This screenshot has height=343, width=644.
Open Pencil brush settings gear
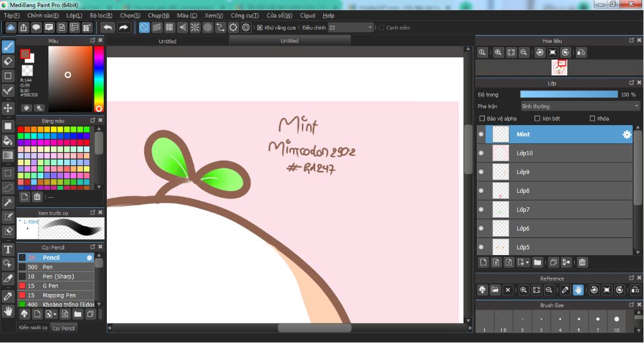point(89,258)
